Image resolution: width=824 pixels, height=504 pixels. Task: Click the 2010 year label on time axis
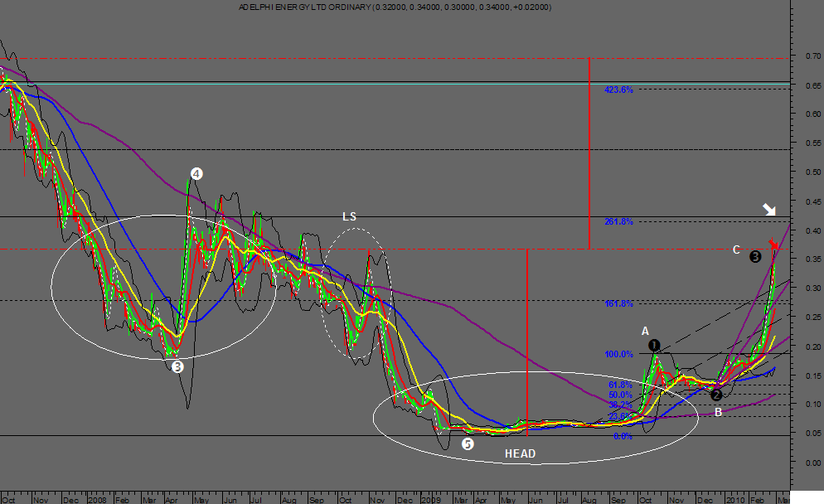[x=735, y=500]
